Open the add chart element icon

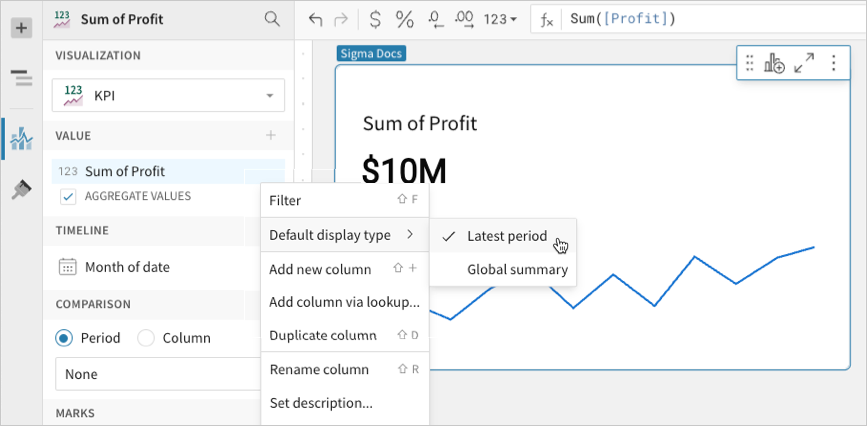(x=774, y=64)
